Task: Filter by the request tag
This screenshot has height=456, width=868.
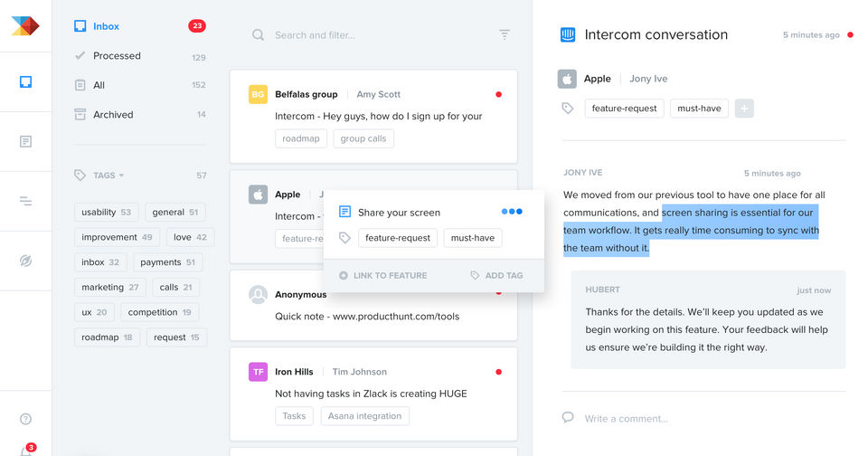Action: (x=176, y=337)
